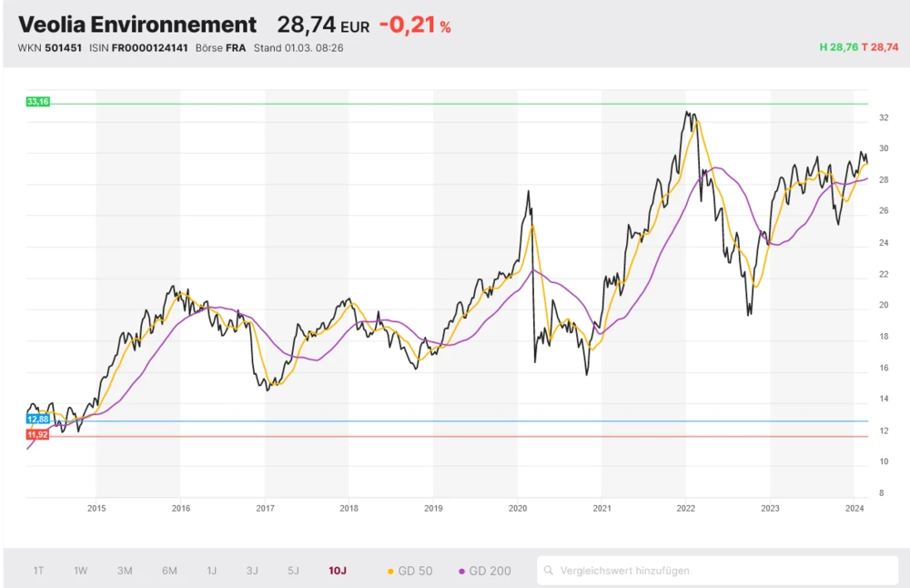Select the 1T time range
The image size is (910, 588).
click(38, 571)
